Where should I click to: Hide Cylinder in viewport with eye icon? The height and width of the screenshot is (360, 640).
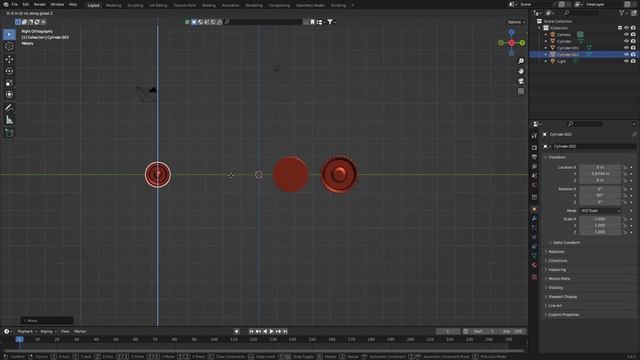[x=626, y=41]
